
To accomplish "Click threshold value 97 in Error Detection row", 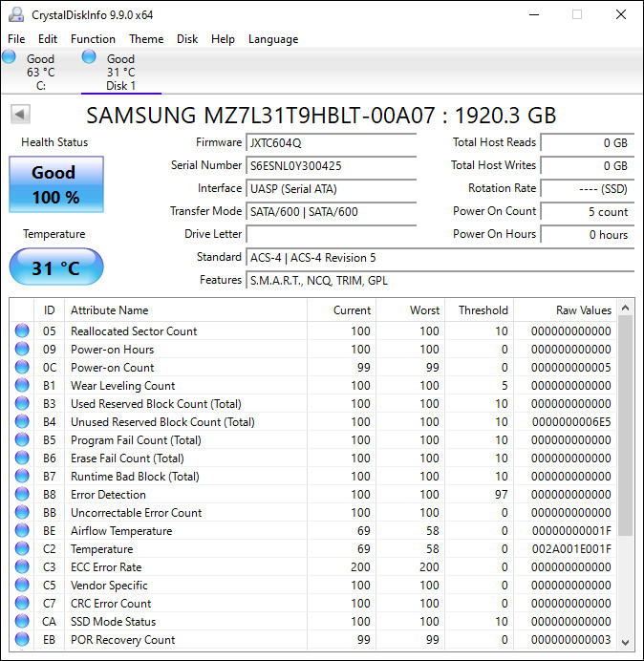I will pyautogui.click(x=501, y=494).
